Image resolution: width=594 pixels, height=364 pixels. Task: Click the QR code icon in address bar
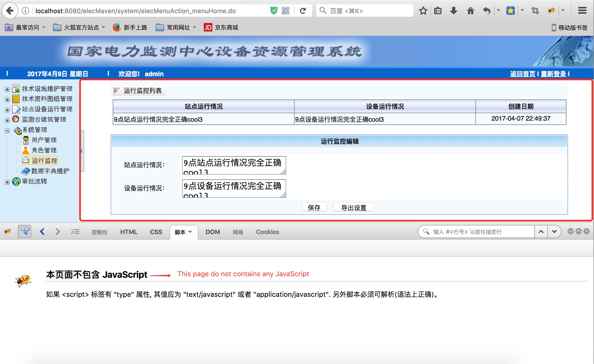point(286,11)
